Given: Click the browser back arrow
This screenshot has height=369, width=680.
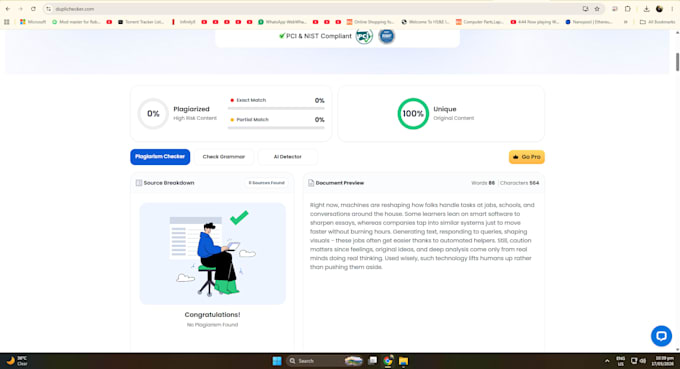Looking at the screenshot, I should pyautogui.click(x=8, y=9).
